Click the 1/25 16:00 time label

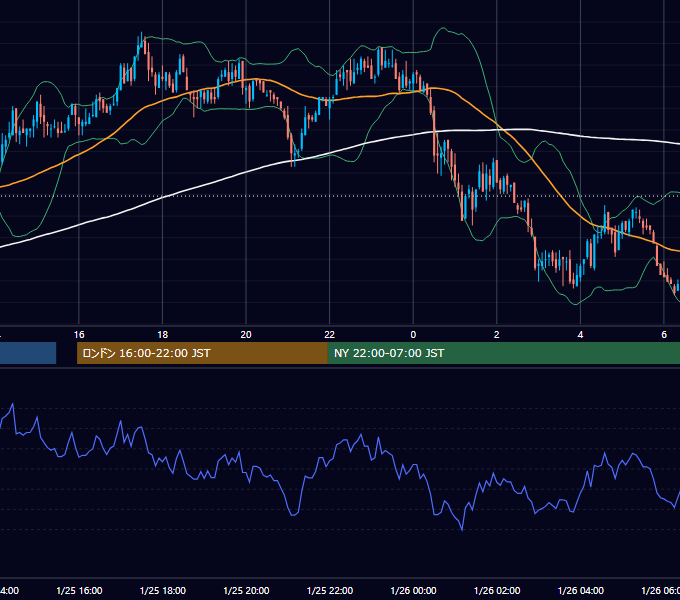pos(79,590)
